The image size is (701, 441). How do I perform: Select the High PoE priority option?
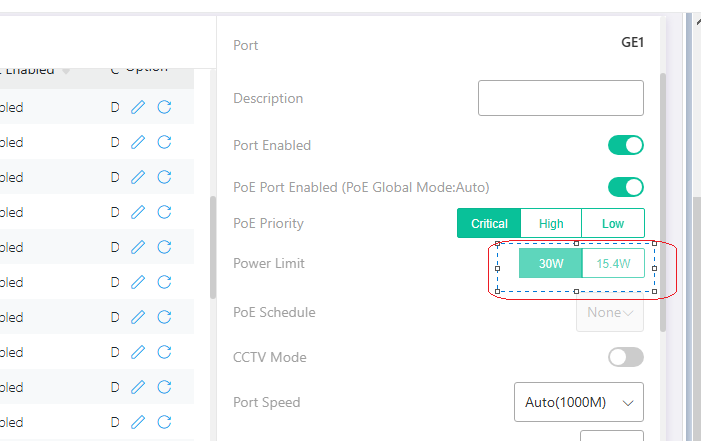[x=551, y=224]
